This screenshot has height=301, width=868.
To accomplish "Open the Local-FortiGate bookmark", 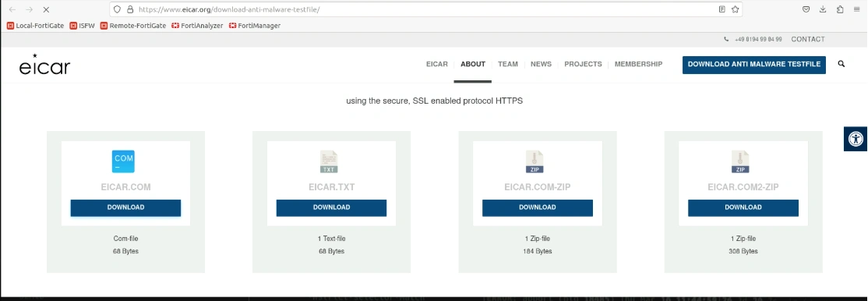I will coord(35,26).
